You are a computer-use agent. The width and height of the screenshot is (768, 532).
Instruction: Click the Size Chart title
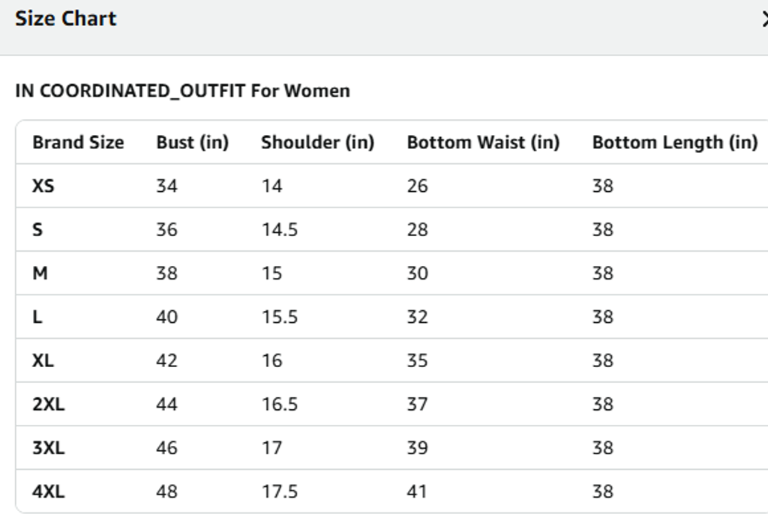pyautogui.click(x=66, y=19)
